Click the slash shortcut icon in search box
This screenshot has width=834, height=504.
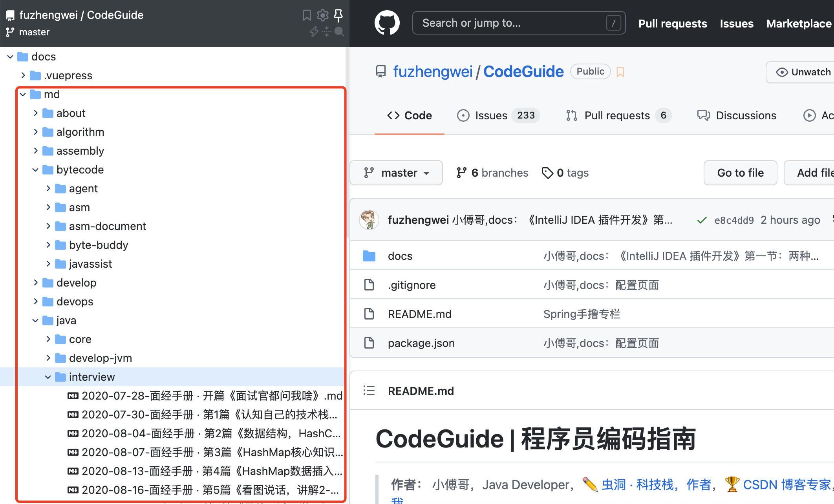[614, 23]
